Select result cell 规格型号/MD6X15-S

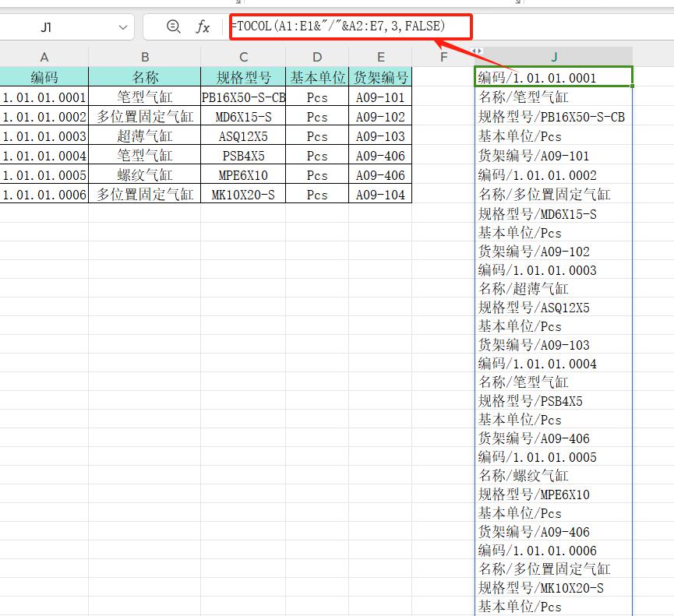tap(554, 213)
